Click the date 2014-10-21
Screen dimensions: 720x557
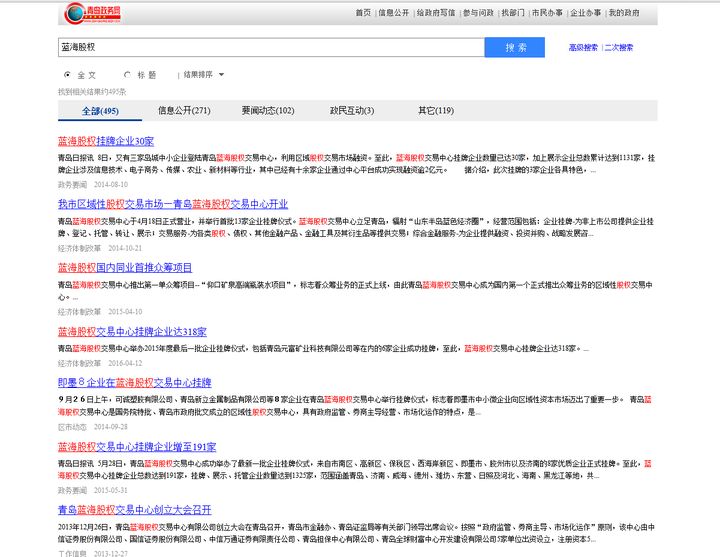pos(125,248)
